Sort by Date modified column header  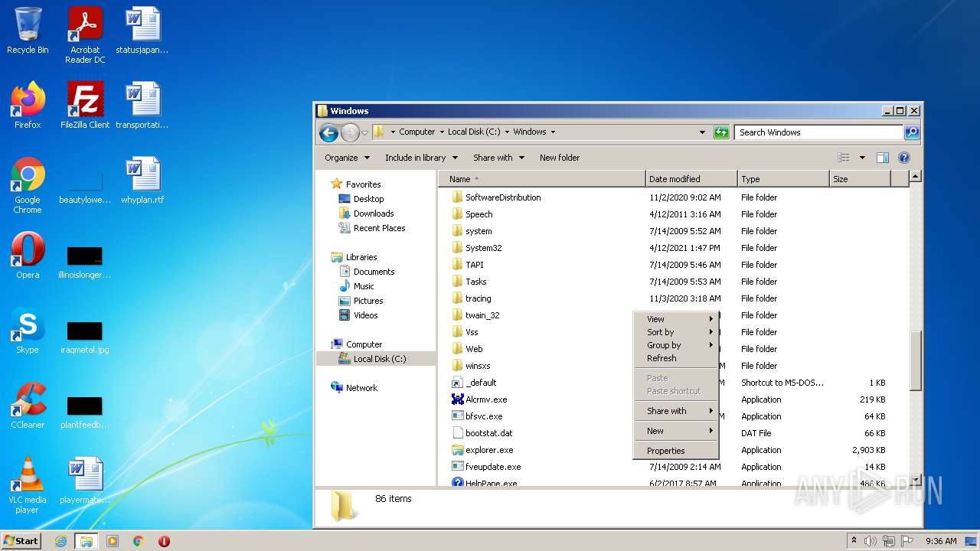[691, 179]
